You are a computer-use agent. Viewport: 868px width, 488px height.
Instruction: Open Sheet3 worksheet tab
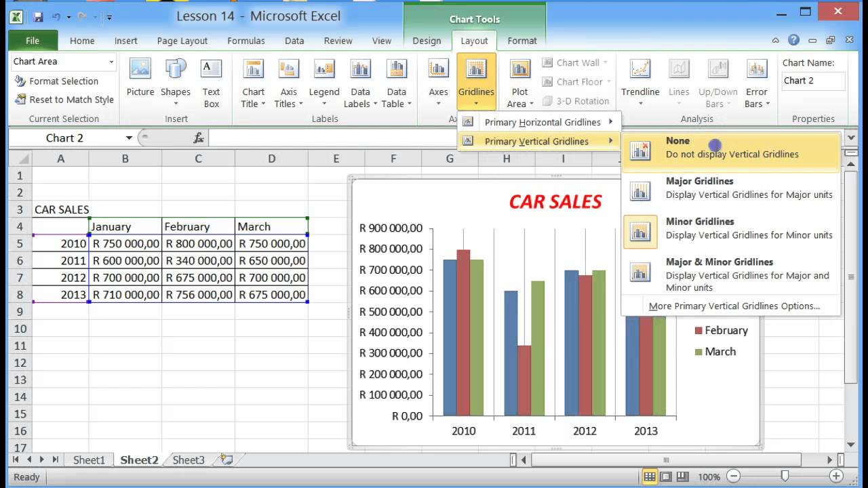189,460
